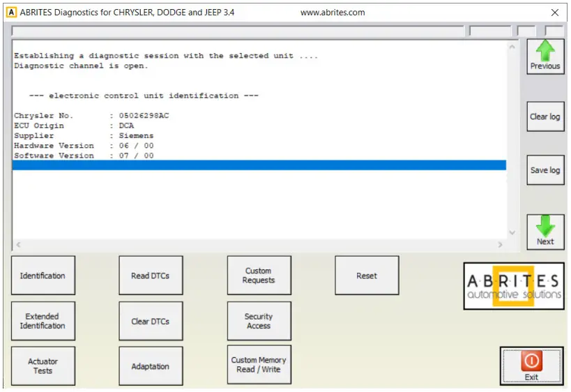This screenshot has height=392, width=571.
Task: Reset the control unit
Action: tap(367, 276)
